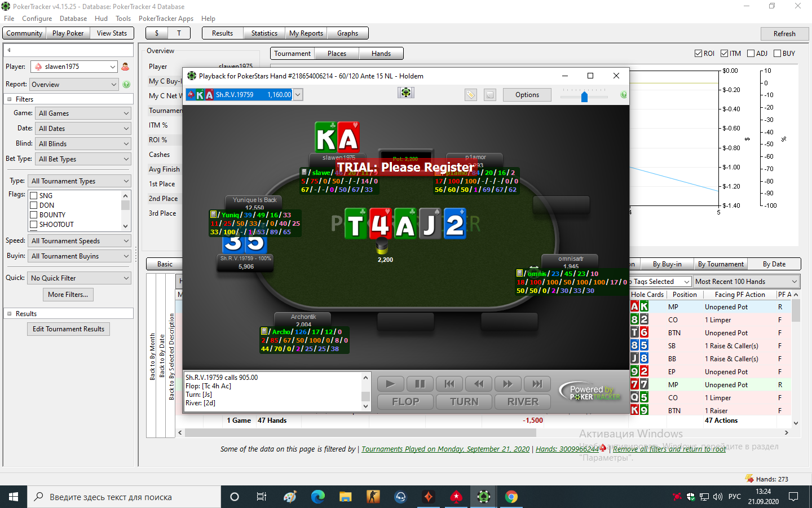Click Remove all filters and return to root link

tap(669, 449)
